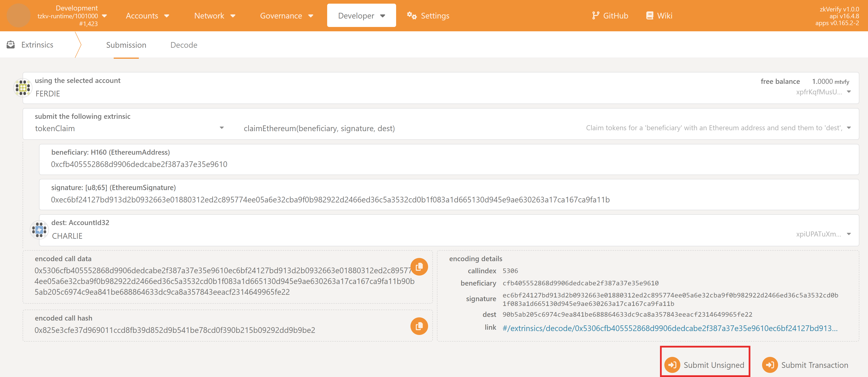Open the claimEthereum method dropdown
This screenshot has width=868, height=377.
(848, 128)
